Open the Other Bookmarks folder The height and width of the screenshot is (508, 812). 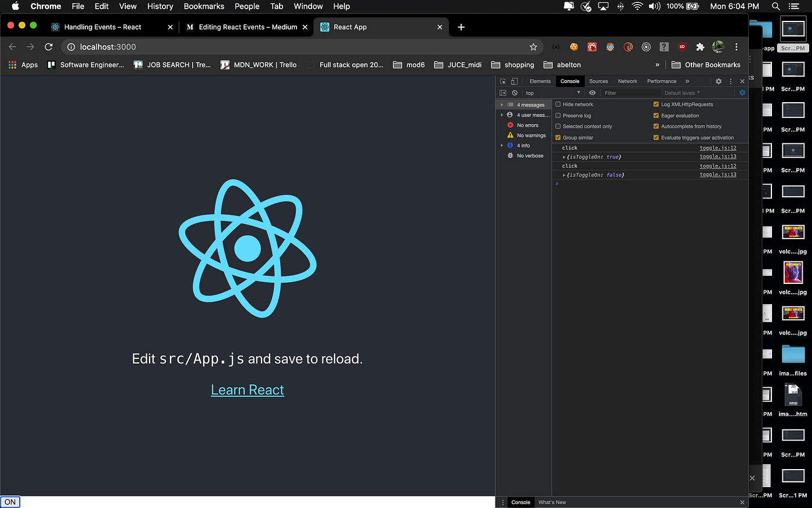[x=706, y=65]
